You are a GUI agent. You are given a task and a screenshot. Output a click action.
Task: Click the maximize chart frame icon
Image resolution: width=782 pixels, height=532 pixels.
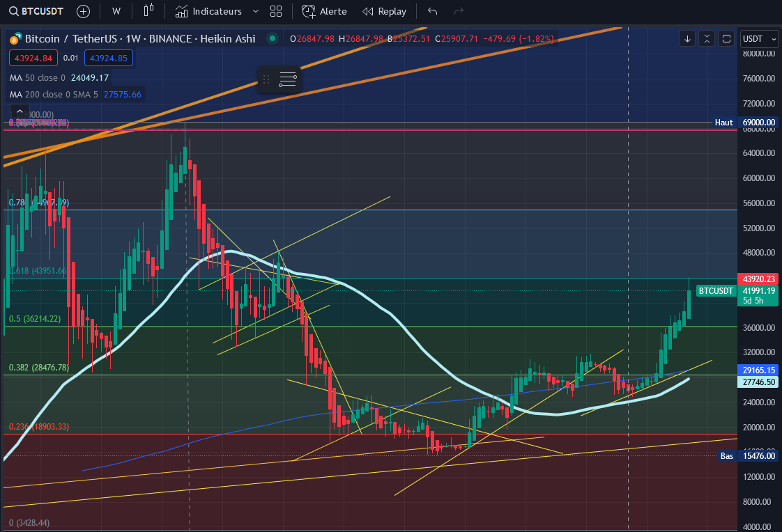[727, 38]
